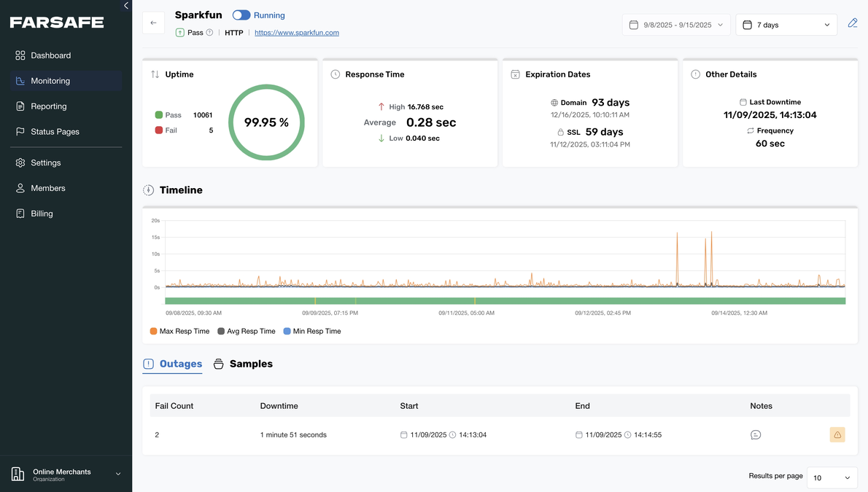The image size is (868, 492).
Task: Change the results per page dropdown
Action: click(832, 477)
